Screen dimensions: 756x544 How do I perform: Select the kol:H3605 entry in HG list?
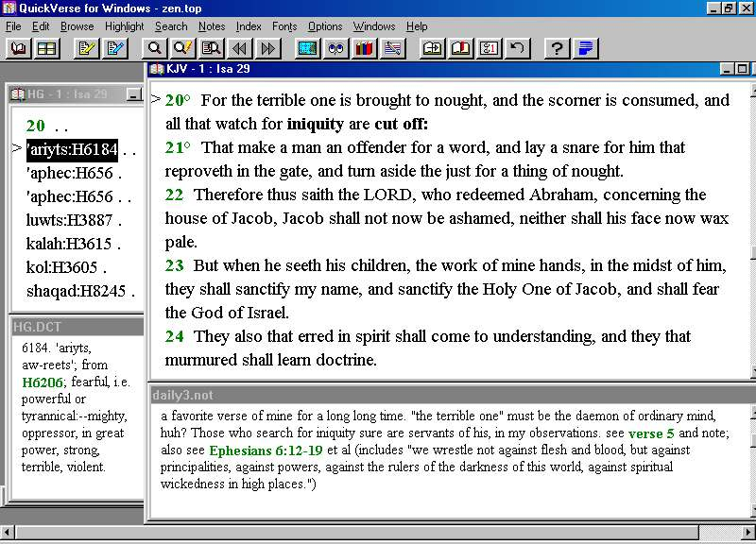pos(61,267)
